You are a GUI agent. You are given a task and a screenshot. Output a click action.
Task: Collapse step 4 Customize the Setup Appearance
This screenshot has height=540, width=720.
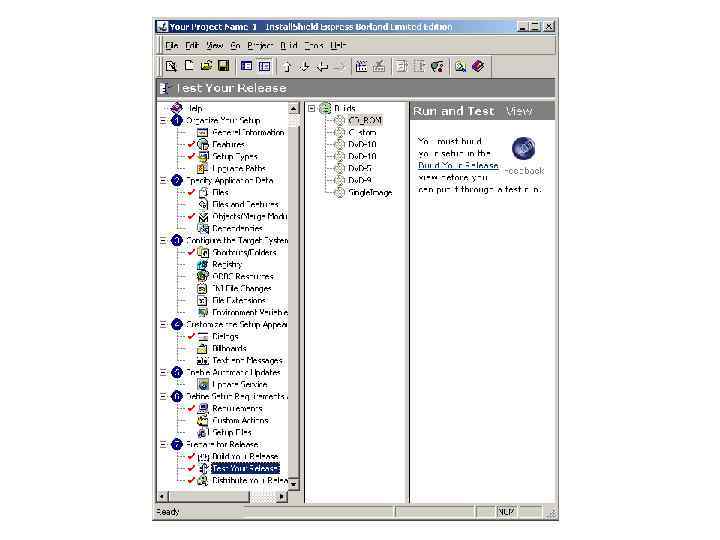(x=163, y=325)
